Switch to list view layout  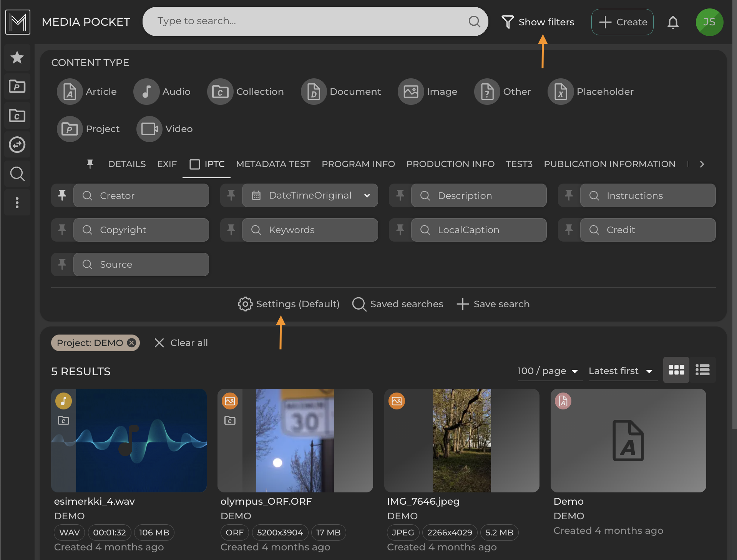(702, 370)
